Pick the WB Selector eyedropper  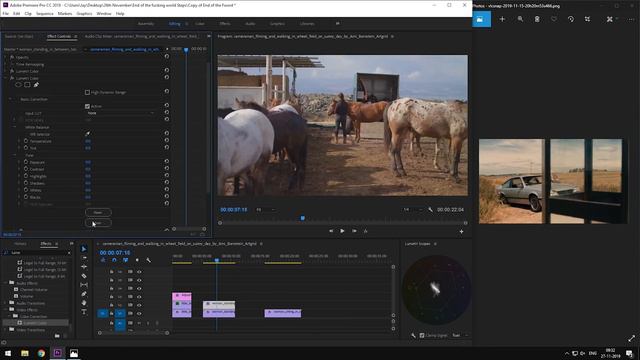click(87, 133)
